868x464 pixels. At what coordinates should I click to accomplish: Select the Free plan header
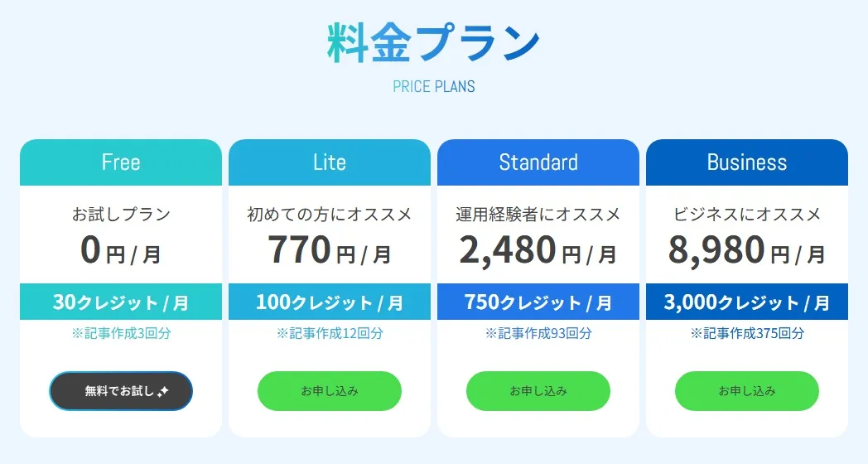(x=121, y=162)
